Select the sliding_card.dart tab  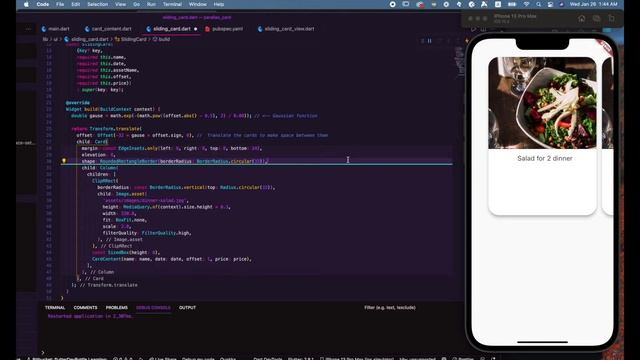(171, 29)
